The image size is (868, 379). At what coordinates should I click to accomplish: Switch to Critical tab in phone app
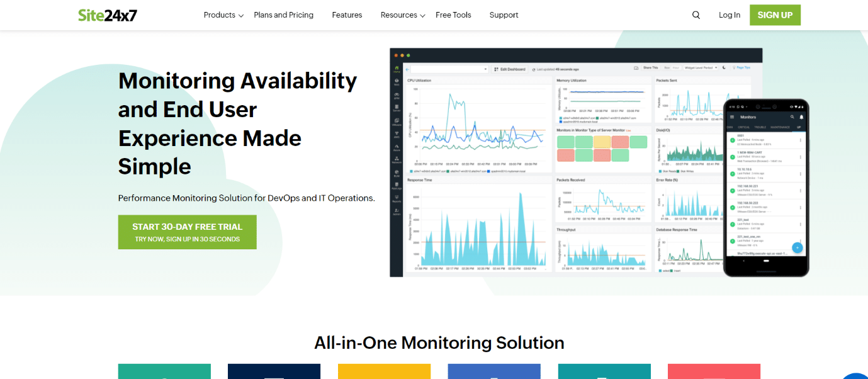pos(743,127)
